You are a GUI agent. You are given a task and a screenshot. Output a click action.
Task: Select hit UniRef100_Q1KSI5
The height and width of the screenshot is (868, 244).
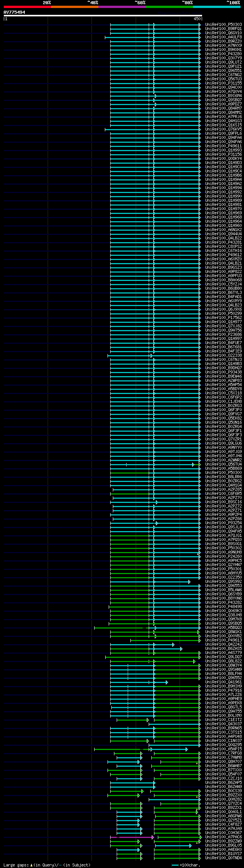(223, 125)
